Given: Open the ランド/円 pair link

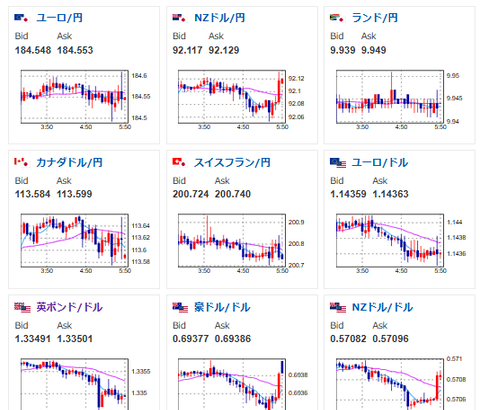Looking at the screenshot, I should pos(375,18).
